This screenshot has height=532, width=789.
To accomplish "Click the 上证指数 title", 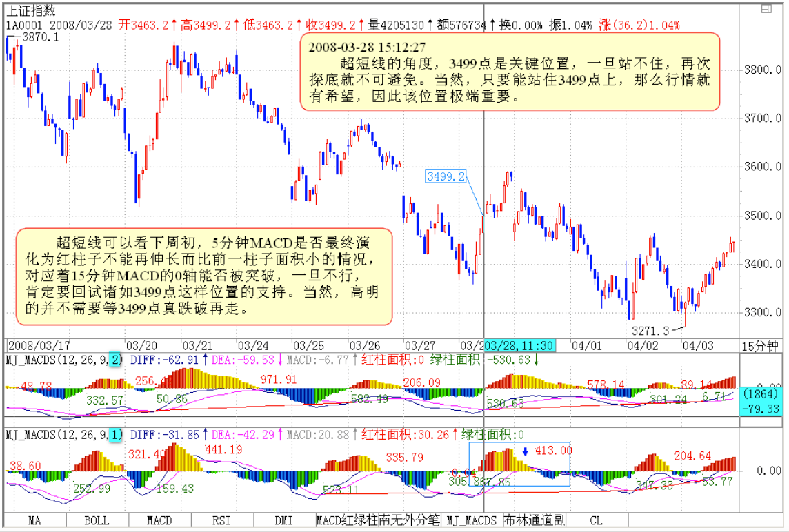I will 30,10.
